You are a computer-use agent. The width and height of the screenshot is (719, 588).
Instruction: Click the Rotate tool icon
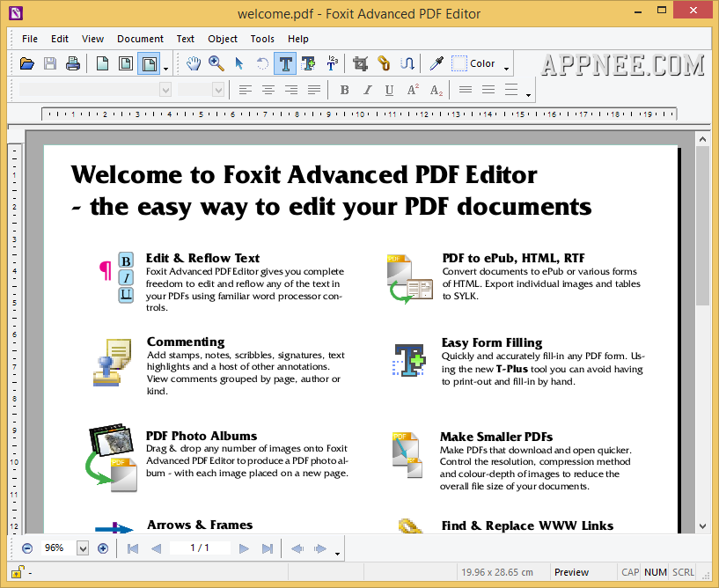pyautogui.click(x=262, y=63)
